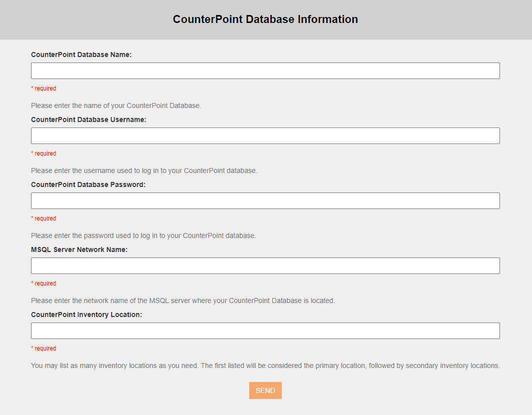Focus the CounterPoint Database Password field
This screenshot has height=415, width=532.
click(265, 201)
